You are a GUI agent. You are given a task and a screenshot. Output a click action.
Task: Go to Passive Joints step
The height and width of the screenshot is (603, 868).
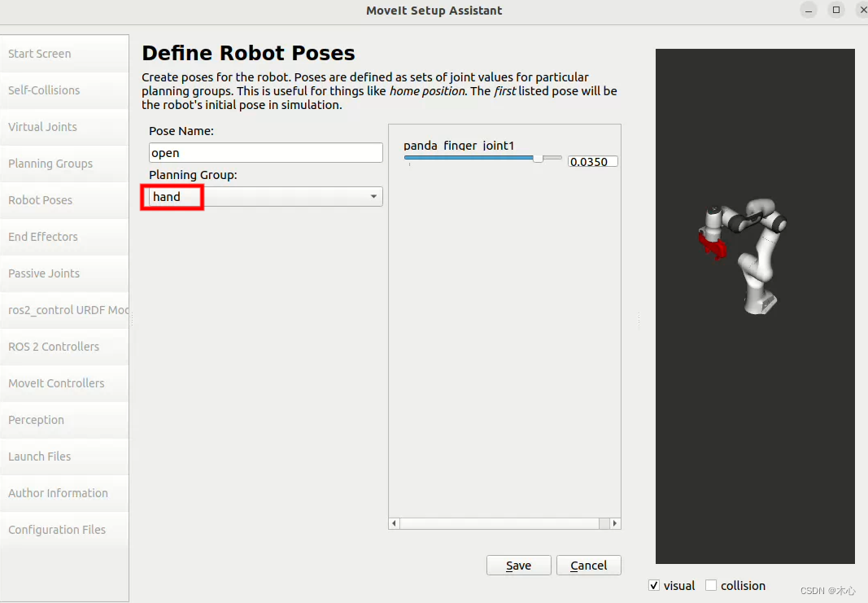point(64,273)
